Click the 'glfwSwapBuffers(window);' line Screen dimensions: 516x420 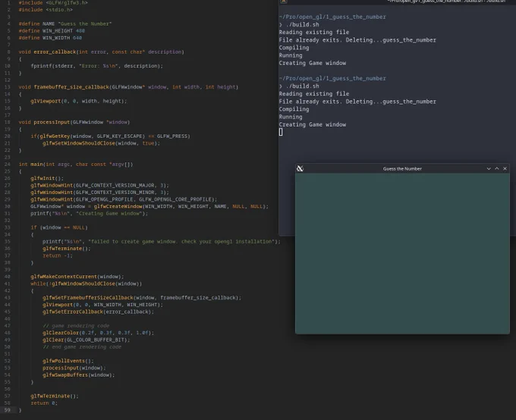pyautogui.click(x=79, y=375)
